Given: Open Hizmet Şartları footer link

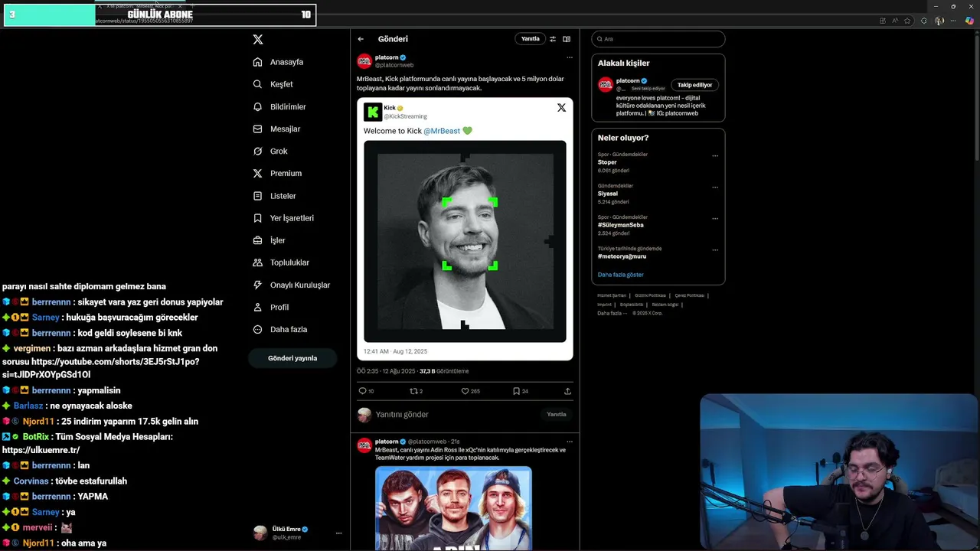Looking at the screenshot, I should (612, 295).
